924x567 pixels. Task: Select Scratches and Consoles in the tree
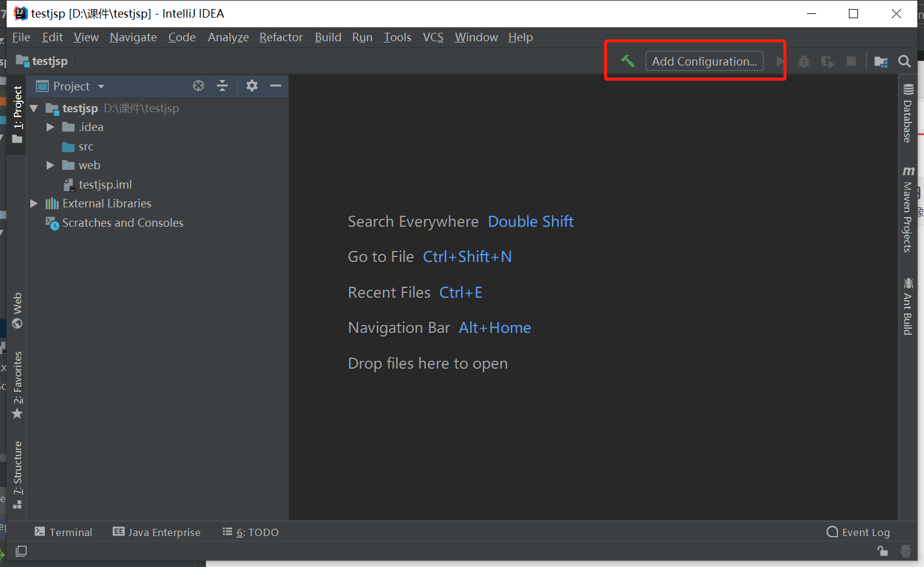(123, 223)
